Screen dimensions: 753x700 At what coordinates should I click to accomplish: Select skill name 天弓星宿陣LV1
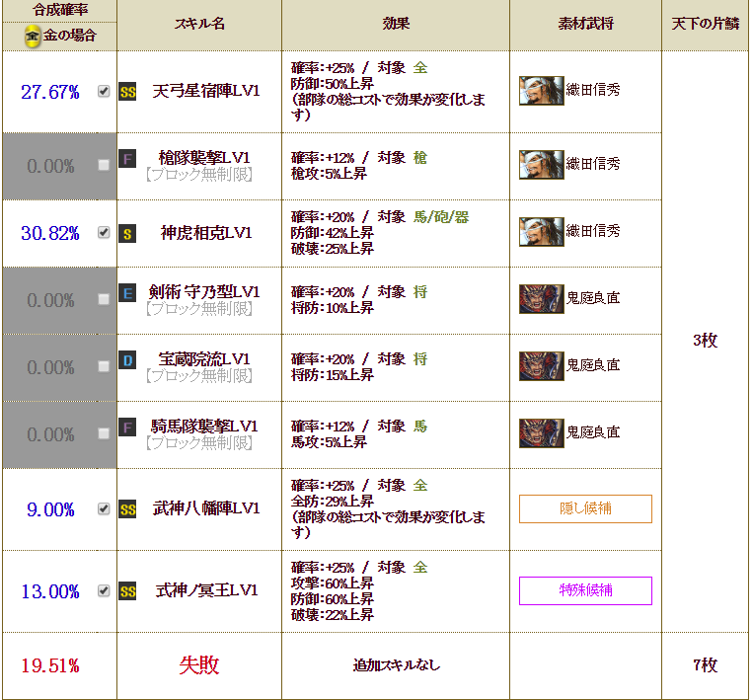(x=206, y=91)
